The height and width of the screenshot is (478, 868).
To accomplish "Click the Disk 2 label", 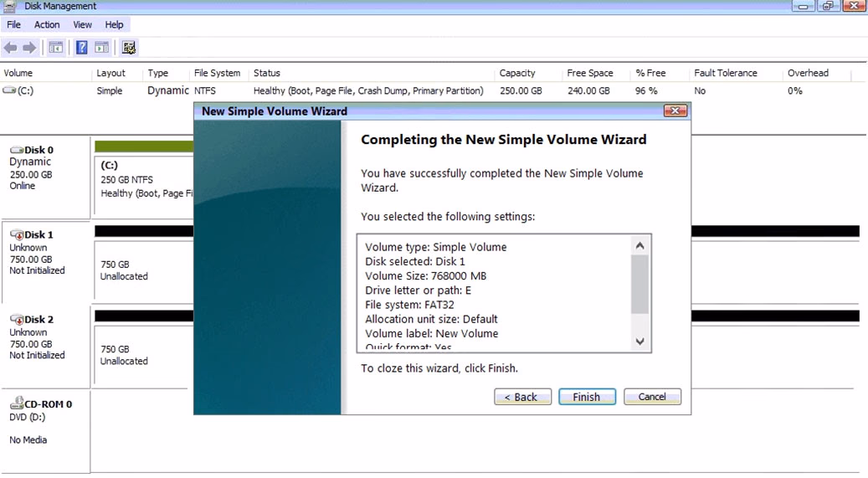I will pos(39,320).
